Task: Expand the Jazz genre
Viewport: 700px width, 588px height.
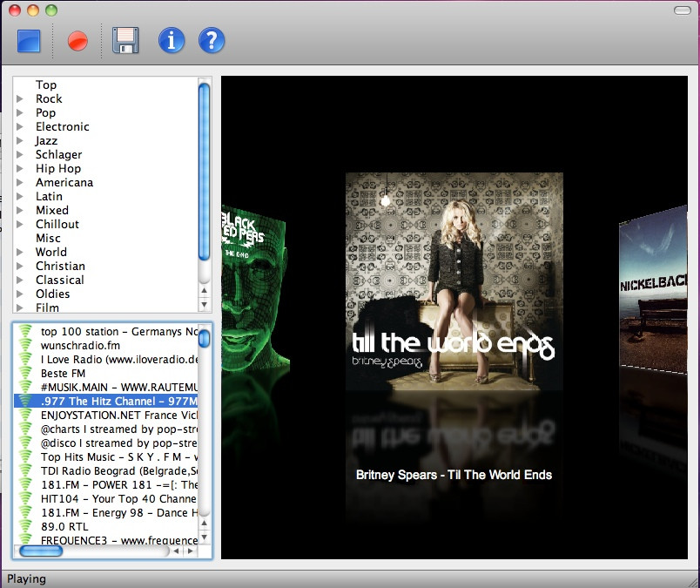Action: click(x=20, y=141)
